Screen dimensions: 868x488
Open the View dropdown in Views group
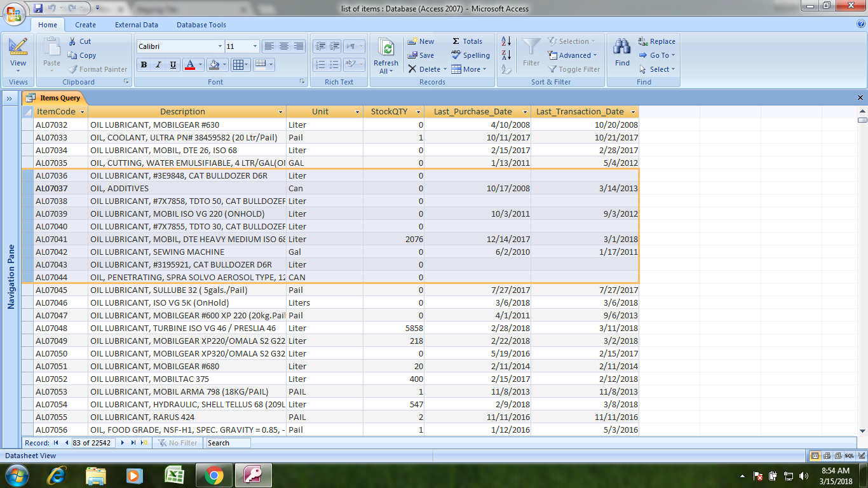click(x=18, y=67)
